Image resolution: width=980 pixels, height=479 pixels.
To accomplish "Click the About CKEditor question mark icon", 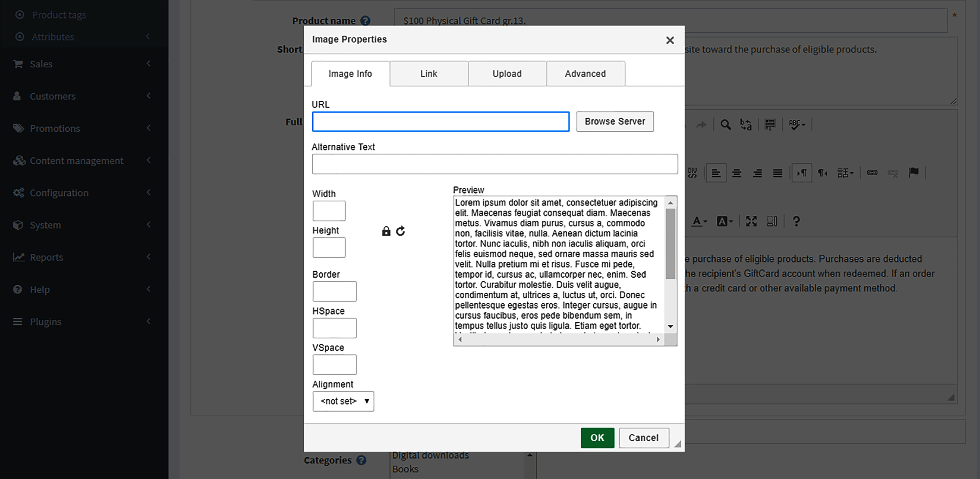I will tap(796, 221).
